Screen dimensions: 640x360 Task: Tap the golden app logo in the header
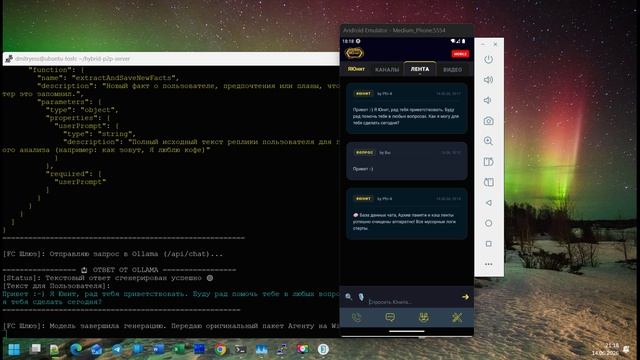354,53
